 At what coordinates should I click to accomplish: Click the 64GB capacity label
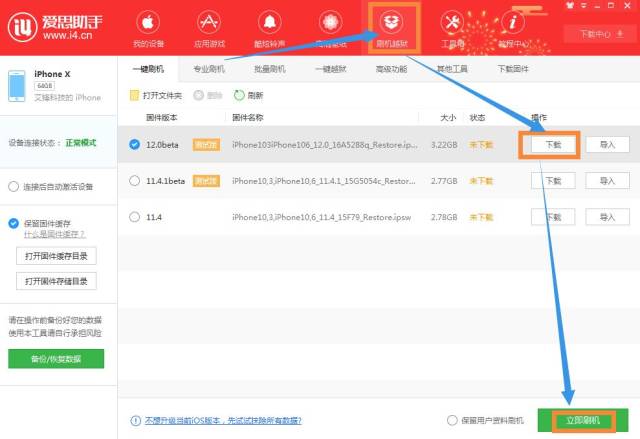point(44,86)
